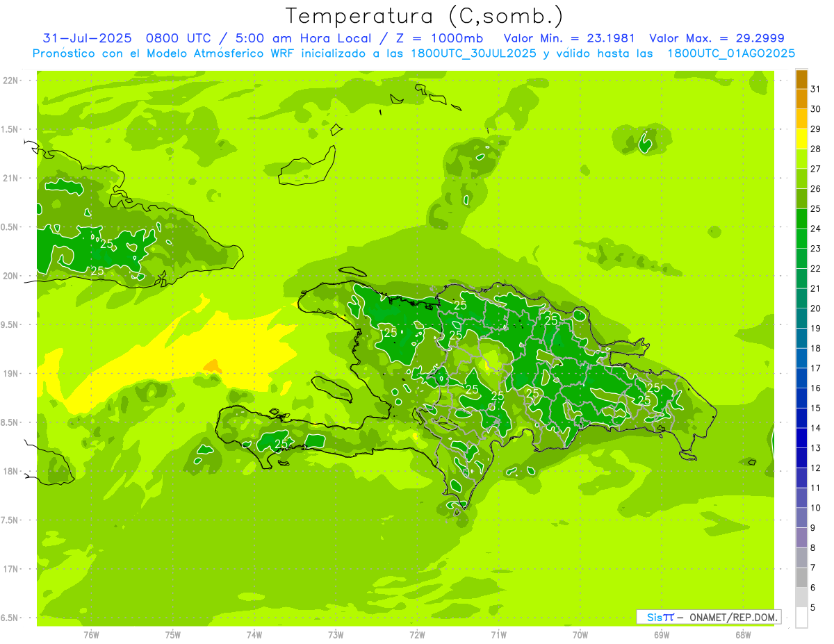This screenshot has width=834, height=644.
Task: Click the '69W' longitude tick label
Action: [x=662, y=634]
